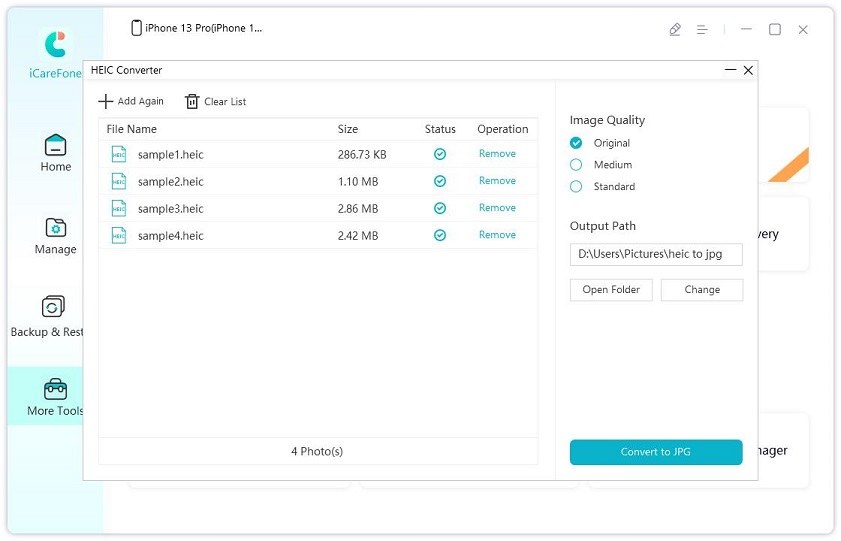The image size is (841, 541).
Task: Select Medium image quality
Action: [x=576, y=165]
